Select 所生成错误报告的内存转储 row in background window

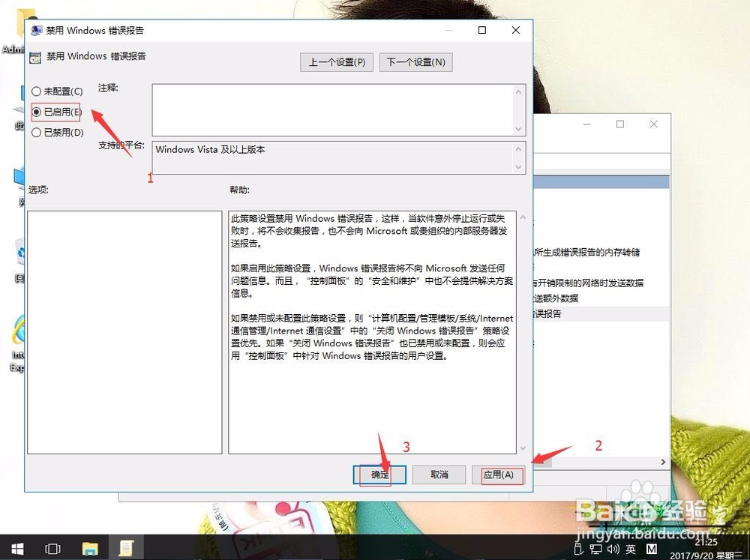[x=587, y=253]
